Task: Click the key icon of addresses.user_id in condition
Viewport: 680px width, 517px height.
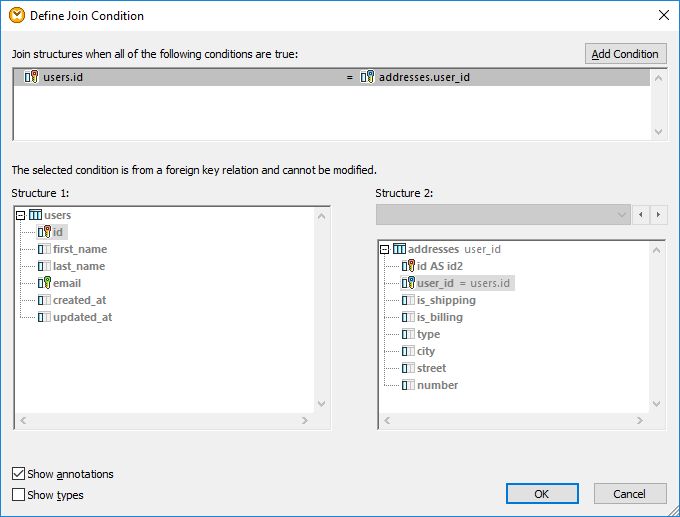Action: pos(367,77)
